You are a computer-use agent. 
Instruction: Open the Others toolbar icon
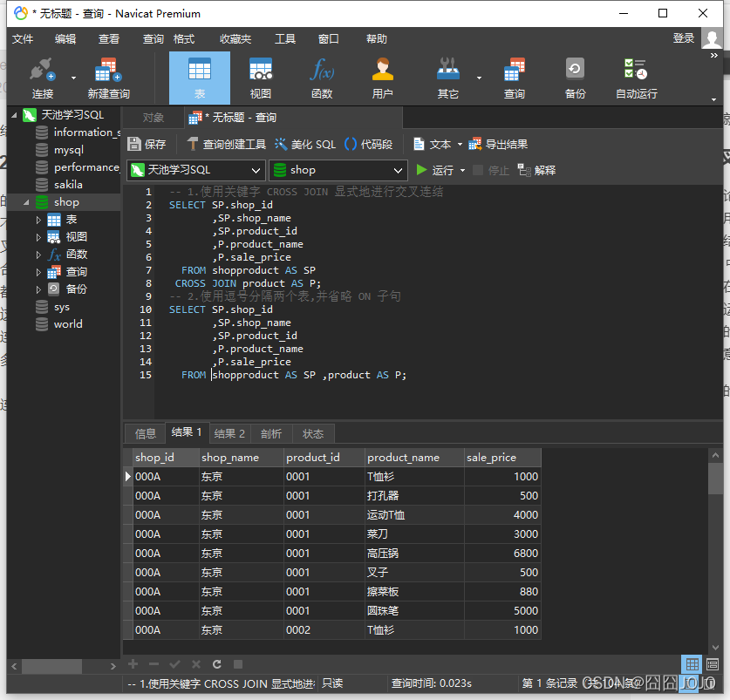pyautogui.click(x=448, y=78)
